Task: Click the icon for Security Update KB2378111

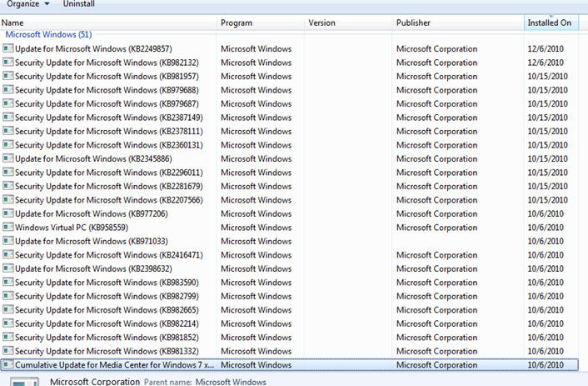Action: tap(7, 131)
